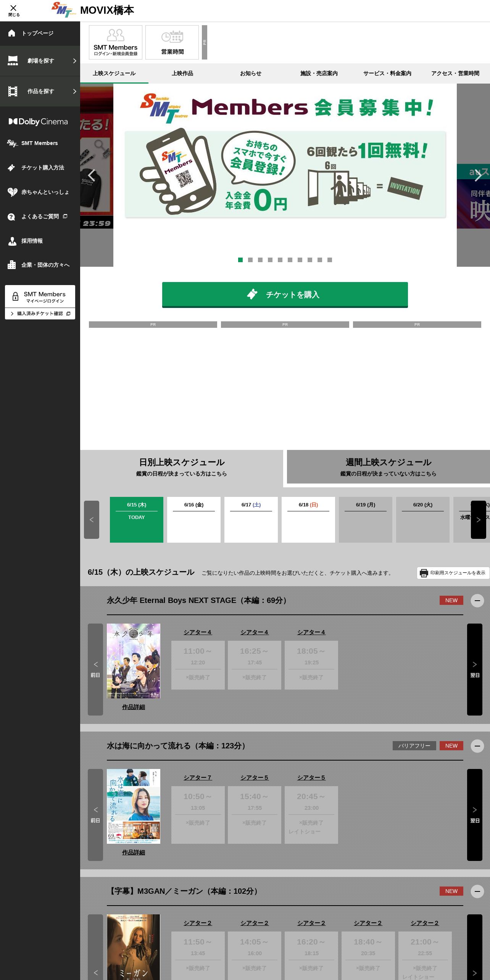Open 作品詳細 under 水は海に向かって流れる poster
The width and height of the screenshot is (490, 980).
134,853
